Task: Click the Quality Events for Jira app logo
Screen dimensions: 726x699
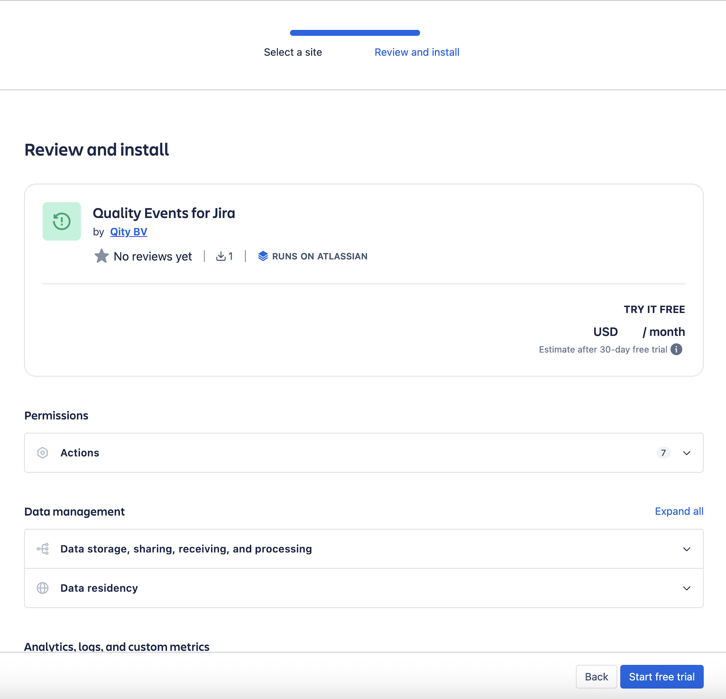Action: tap(62, 221)
